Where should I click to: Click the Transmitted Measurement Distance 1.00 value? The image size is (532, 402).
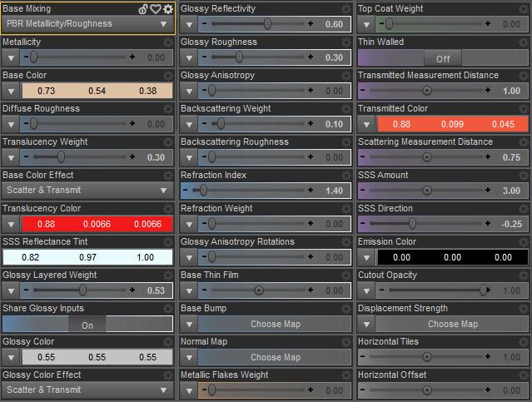(511, 91)
